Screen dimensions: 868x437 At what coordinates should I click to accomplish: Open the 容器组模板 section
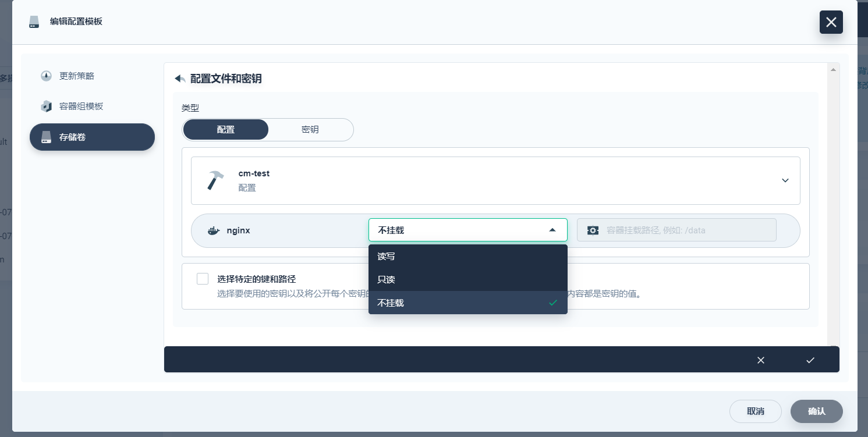(x=92, y=106)
